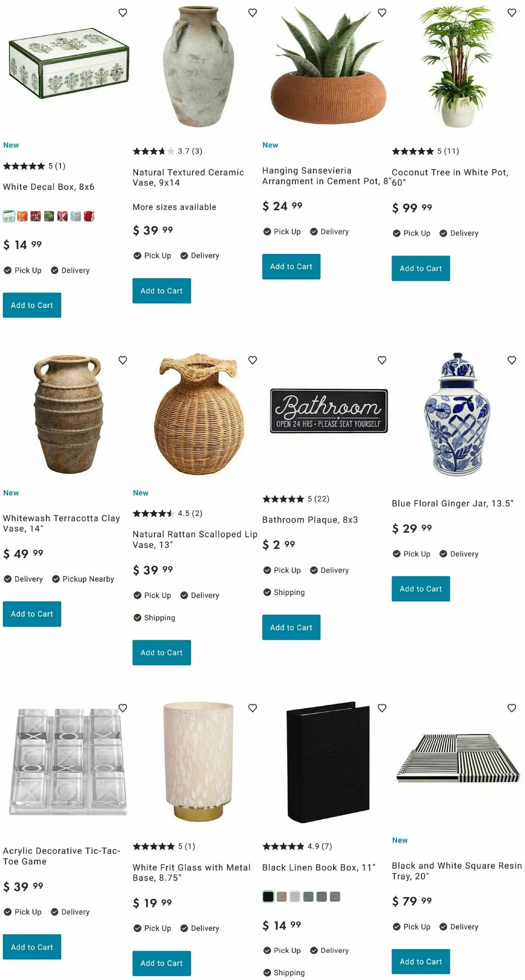Favorite the Black Linen Book Box
Screen dimensions: 525x980
[x=382, y=708]
